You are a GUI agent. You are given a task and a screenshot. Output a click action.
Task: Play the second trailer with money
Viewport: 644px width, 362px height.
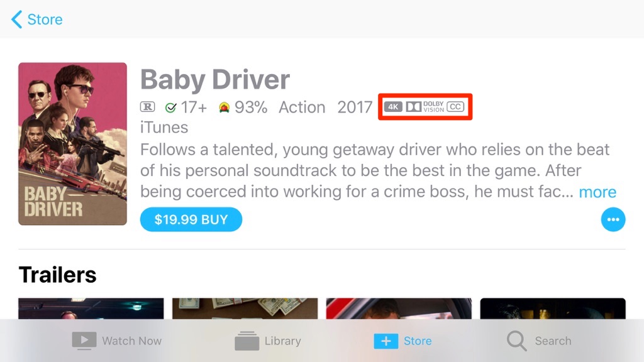pos(245,309)
